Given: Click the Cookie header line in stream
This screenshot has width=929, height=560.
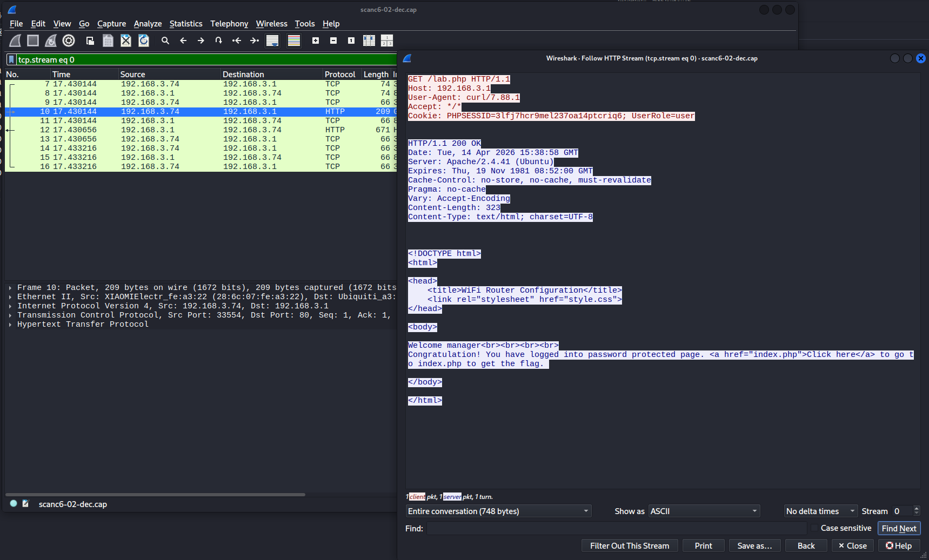Looking at the screenshot, I should tap(551, 116).
